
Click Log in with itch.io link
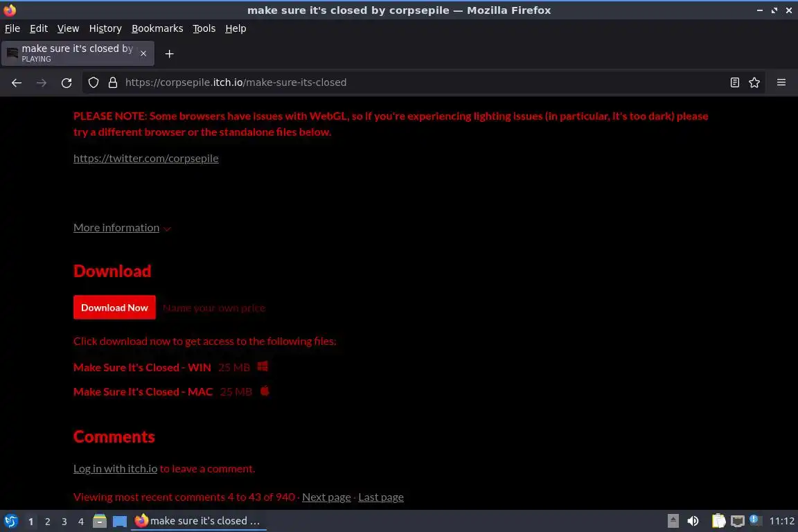pyautogui.click(x=116, y=469)
